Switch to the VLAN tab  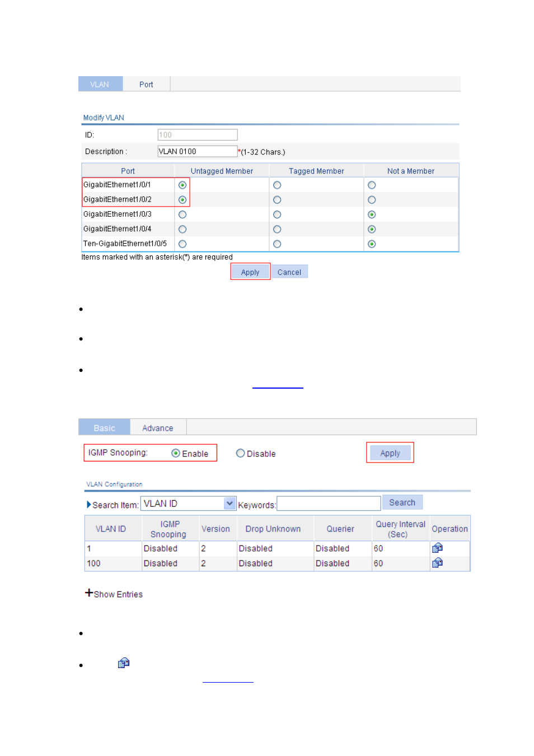100,84
